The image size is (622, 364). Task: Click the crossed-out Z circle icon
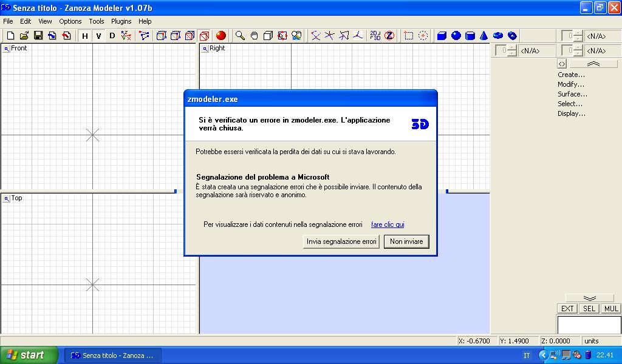[x=389, y=36]
